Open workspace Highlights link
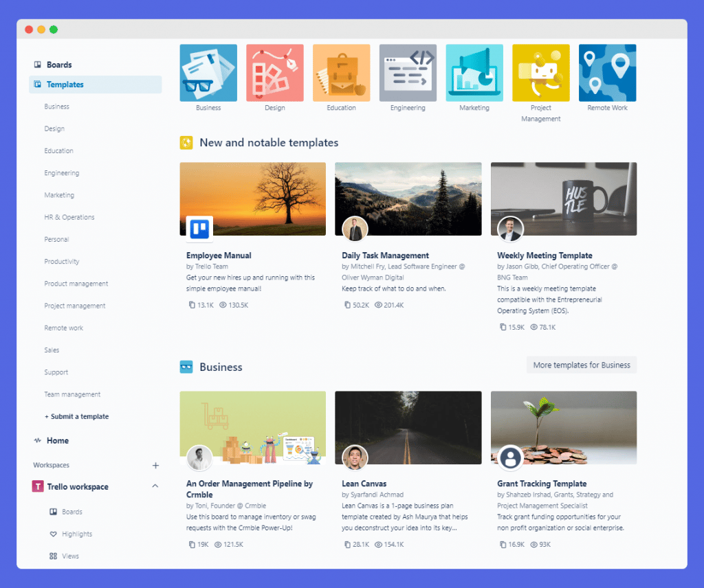This screenshot has height=588, width=704. pos(77,534)
